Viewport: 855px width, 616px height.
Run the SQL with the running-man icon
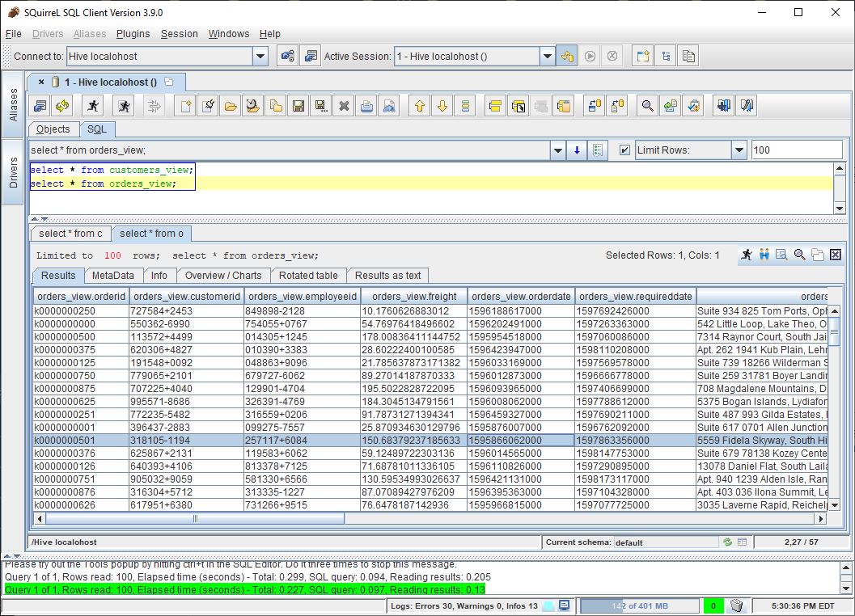[x=93, y=106]
